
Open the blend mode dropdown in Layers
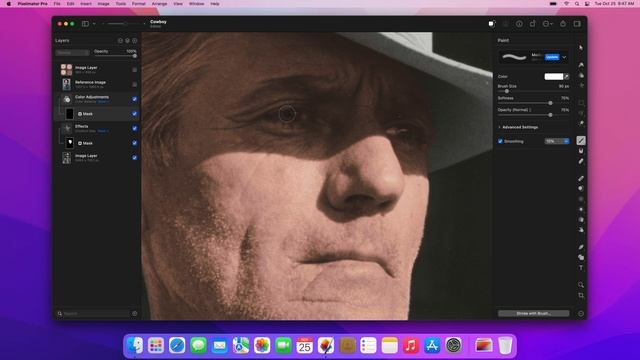(x=72, y=53)
